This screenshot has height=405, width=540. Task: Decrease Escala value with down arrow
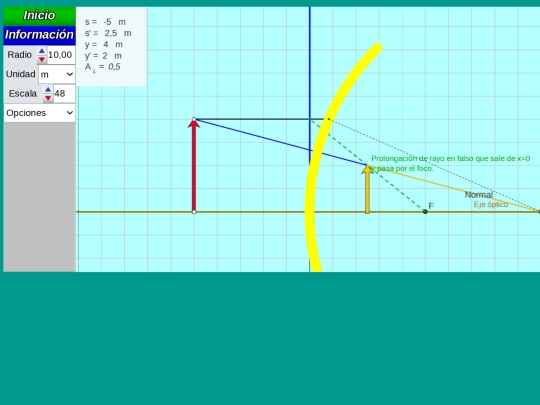click(x=48, y=98)
